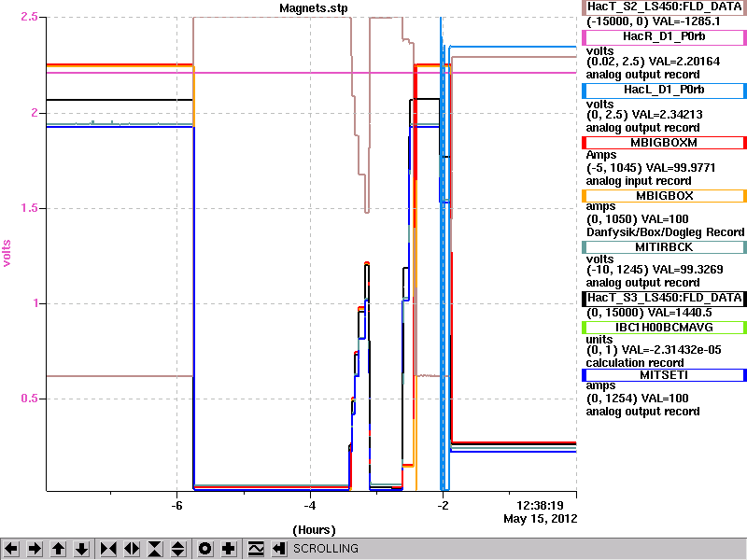
Task: Click the -4 tick label on the time axis
Action: (x=310, y=506)
